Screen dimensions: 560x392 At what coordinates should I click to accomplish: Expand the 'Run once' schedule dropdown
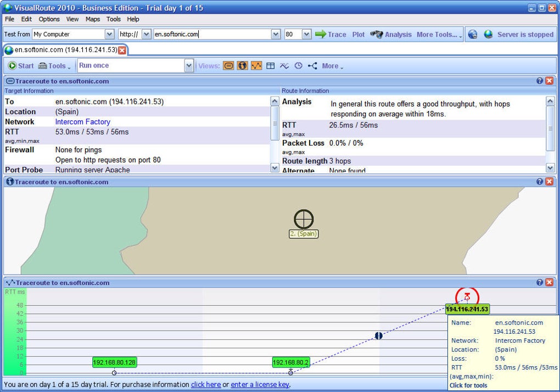coord(189,66)
